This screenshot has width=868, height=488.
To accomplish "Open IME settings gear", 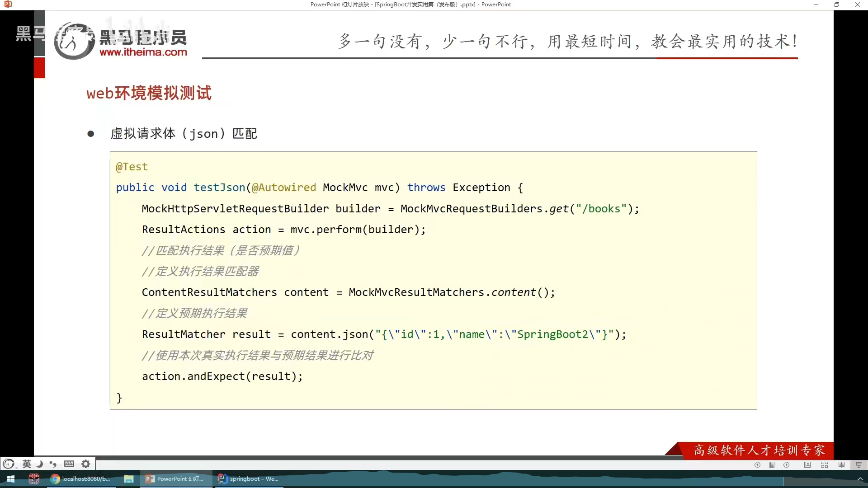I will [85, 464].
